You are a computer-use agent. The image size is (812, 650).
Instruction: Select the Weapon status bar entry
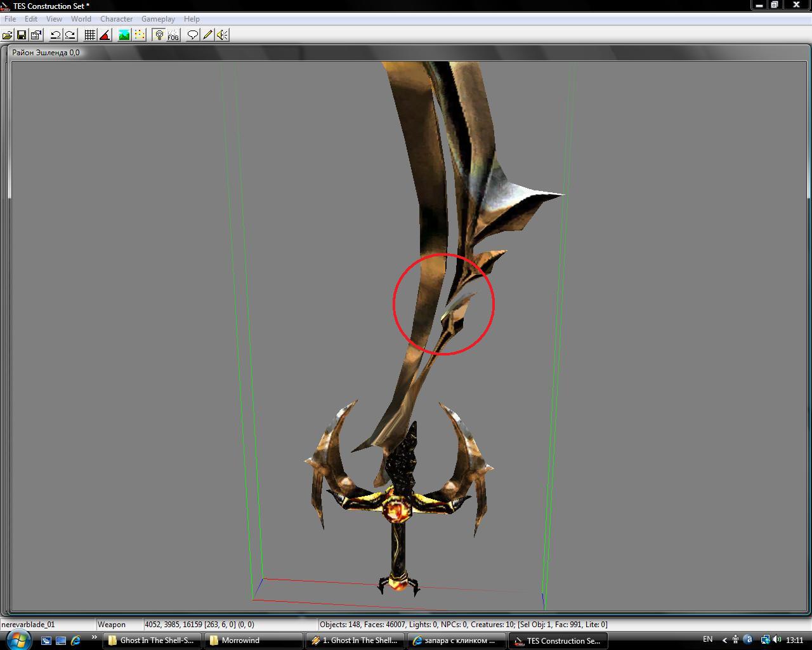coord(112,625)
